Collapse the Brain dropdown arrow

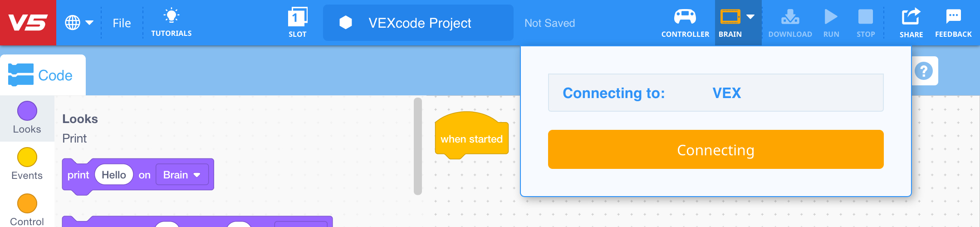pyautogui.click(x=750, y=17)
